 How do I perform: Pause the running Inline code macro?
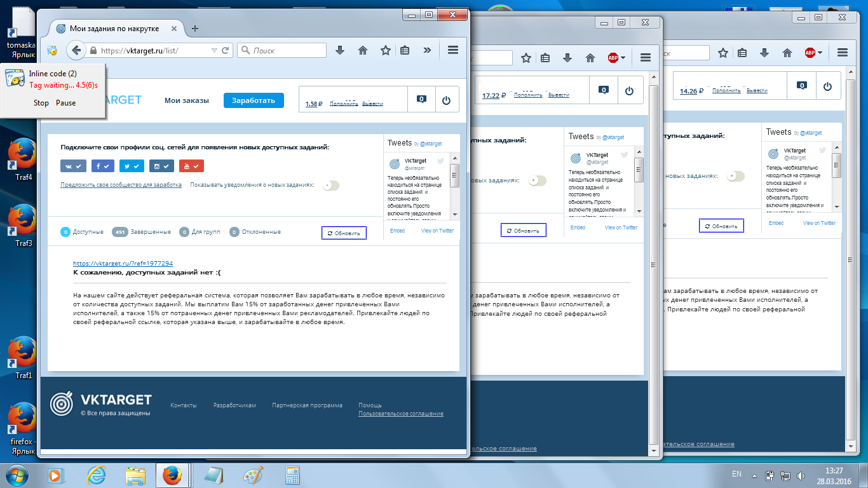[65, 103]
